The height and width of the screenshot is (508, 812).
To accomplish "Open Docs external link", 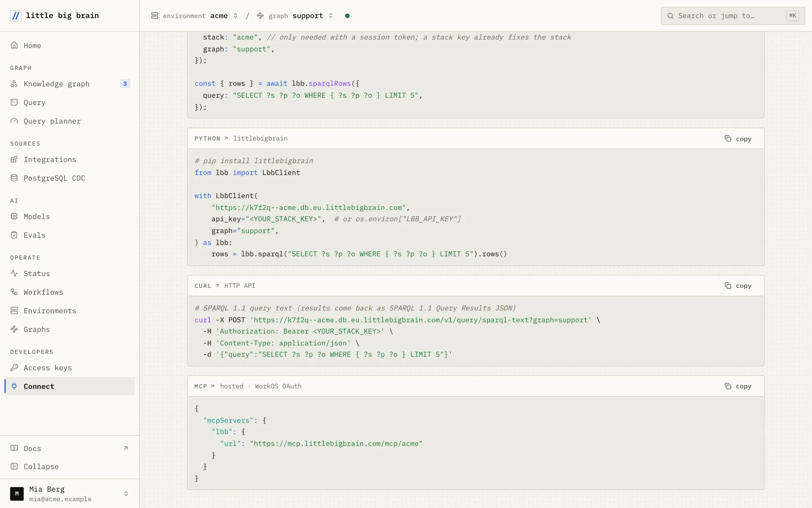I will click(x=69, y=448).
